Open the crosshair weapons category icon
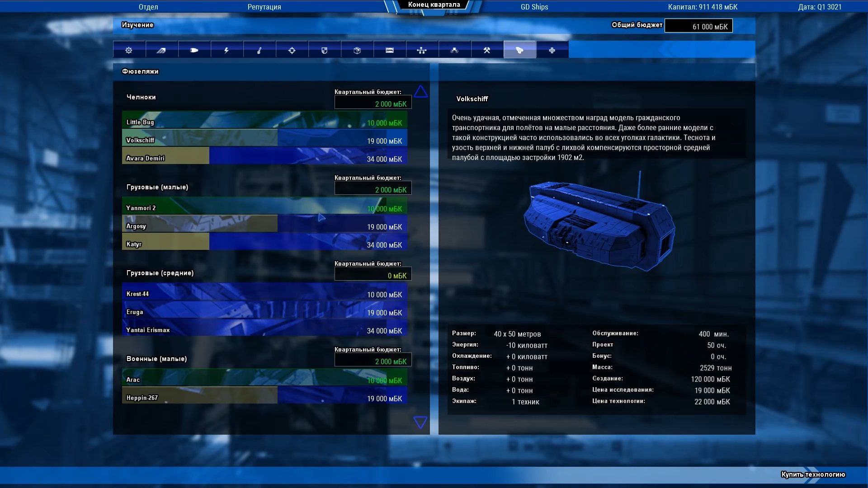 coord(292,50)
